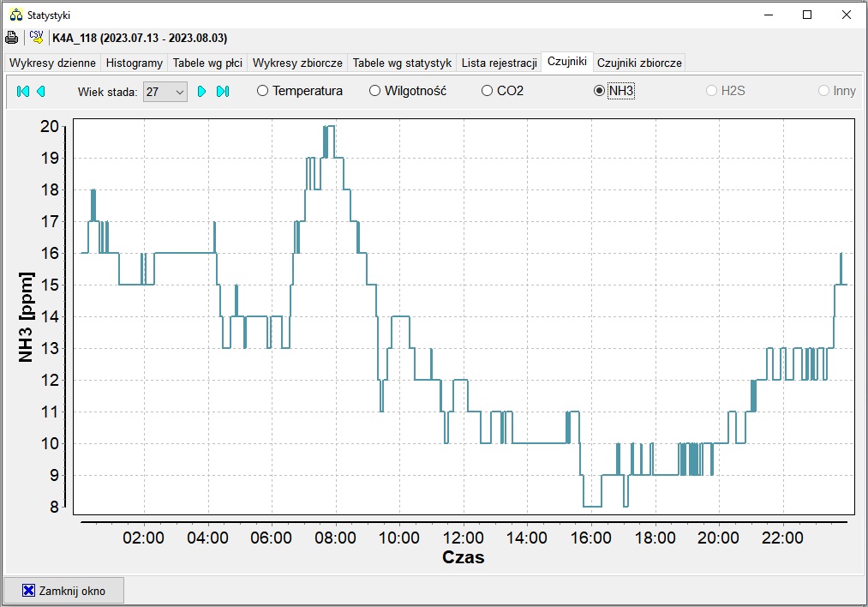
Task: Jump to last flock age arrow
Action: coord(223,91)
